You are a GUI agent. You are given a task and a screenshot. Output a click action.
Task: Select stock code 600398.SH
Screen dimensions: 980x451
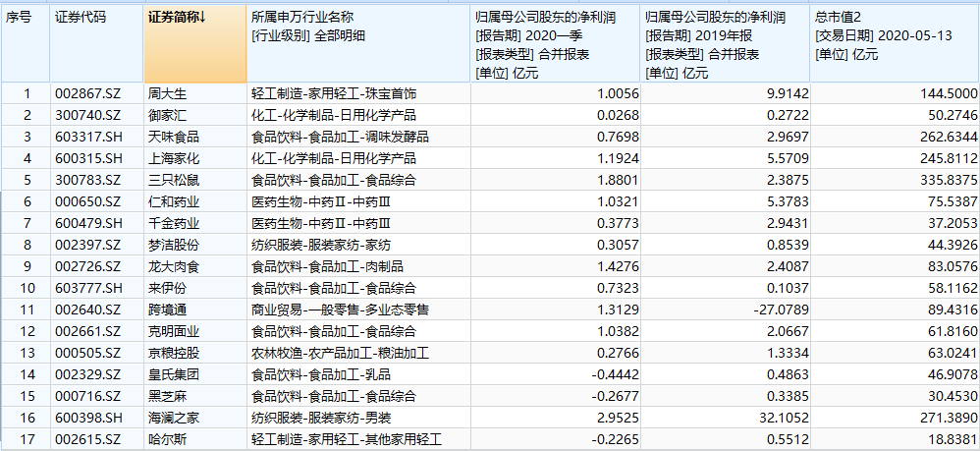click(96, 418)
